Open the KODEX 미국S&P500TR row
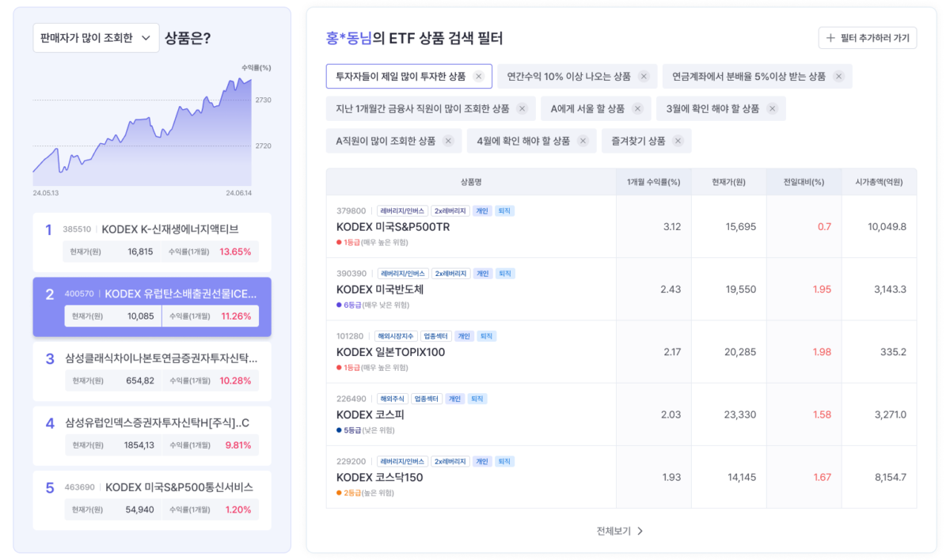Viewport: 950px width, 560px height. pos(393,226)
